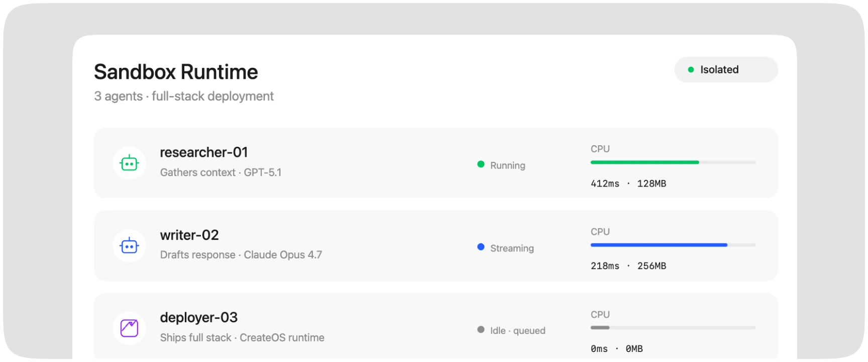The height and width of the screenshot is (362, 868).
Task: Click the deployer-03 purple deploy icon
Action: (129, 328)
